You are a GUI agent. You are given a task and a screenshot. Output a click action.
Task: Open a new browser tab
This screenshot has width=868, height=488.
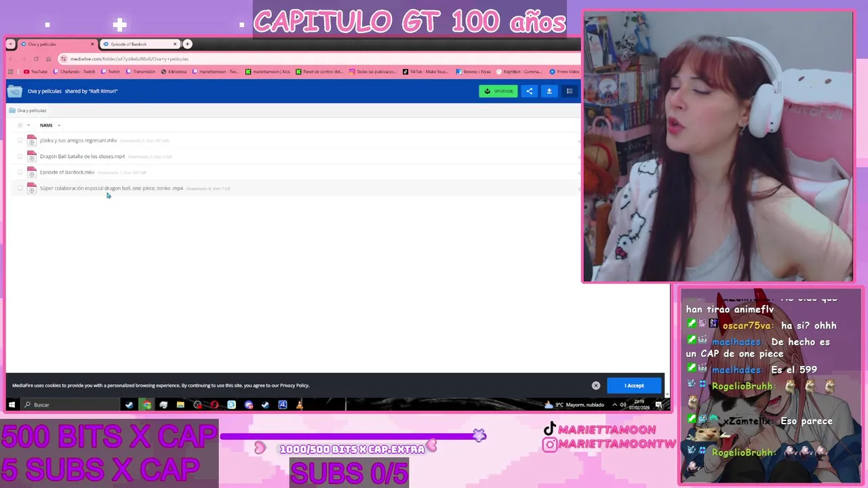point(187,44)
